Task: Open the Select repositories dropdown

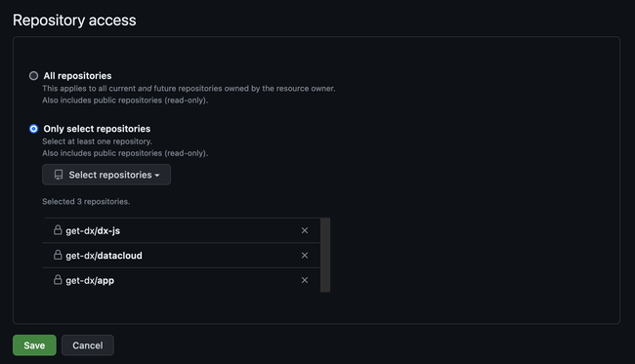Action: click(x=106, y=175)
